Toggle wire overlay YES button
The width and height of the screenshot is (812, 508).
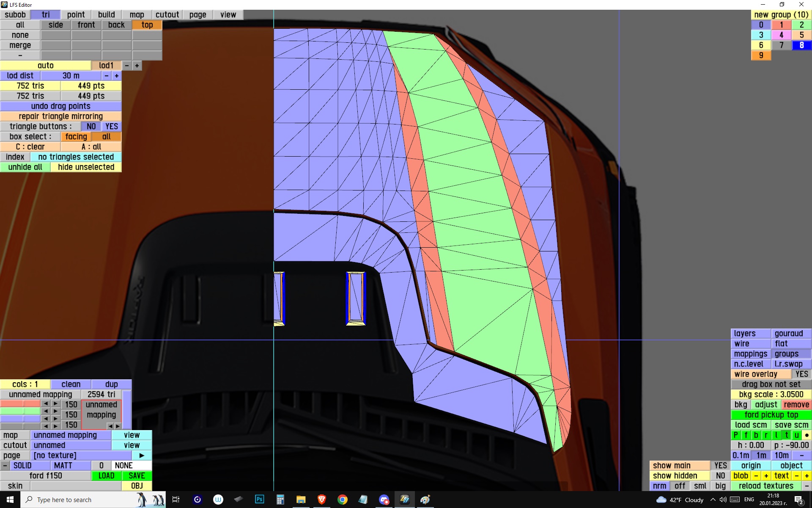[x=801, y=374]
